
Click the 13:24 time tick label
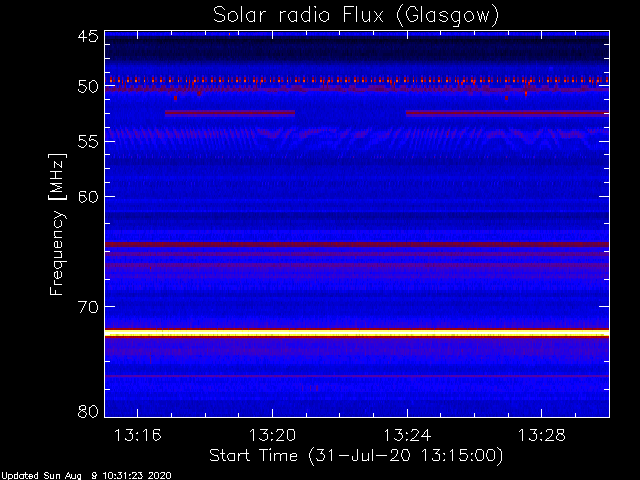pos(407,436)
